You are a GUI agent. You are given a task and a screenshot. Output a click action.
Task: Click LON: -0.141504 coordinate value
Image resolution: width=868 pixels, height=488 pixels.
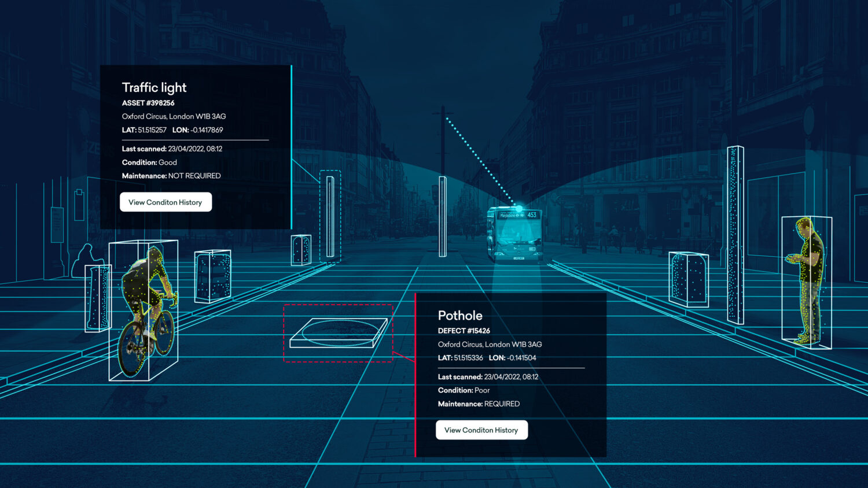[x=512, y=358]
